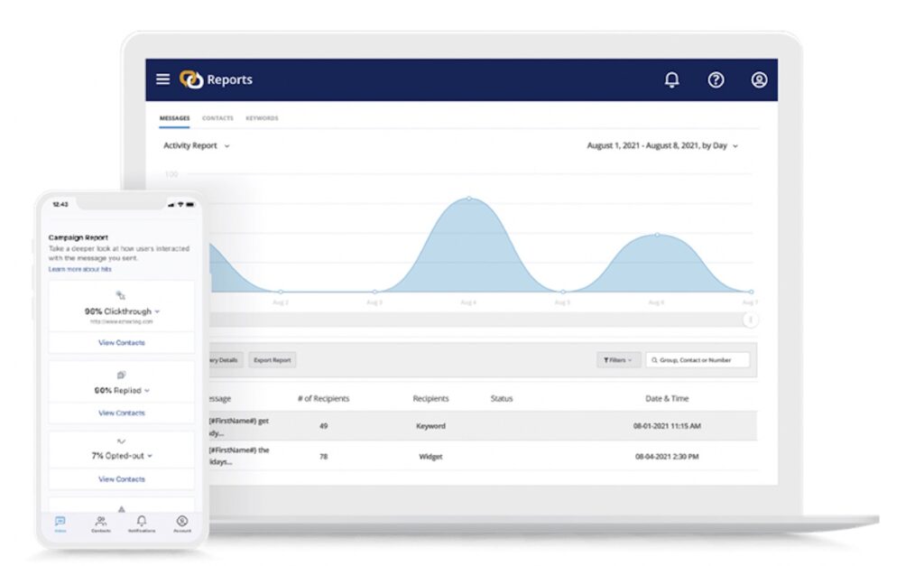The image size is (924, 566).
Task: Open the hamburger menu in the Reports header
Action: tap(162, 79)
